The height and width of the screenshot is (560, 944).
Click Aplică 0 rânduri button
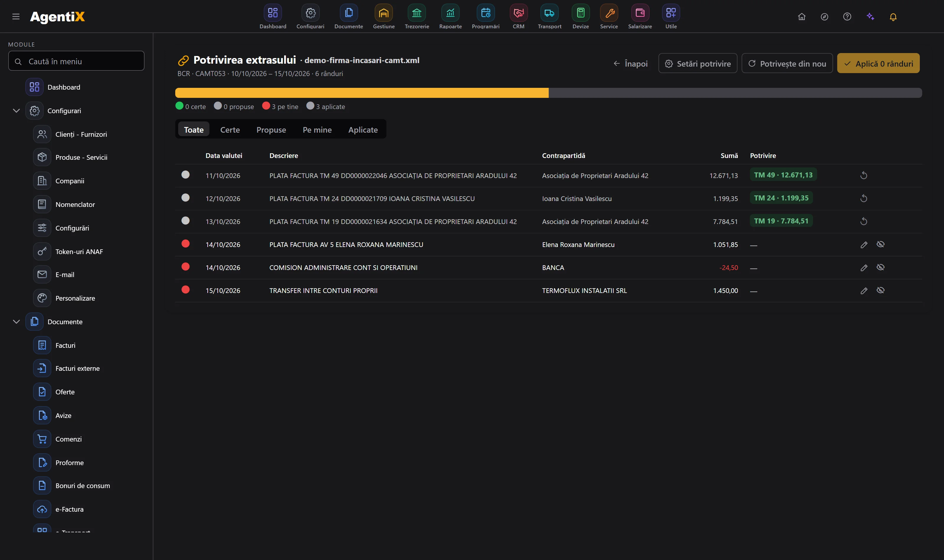click(x=878, y=63)
